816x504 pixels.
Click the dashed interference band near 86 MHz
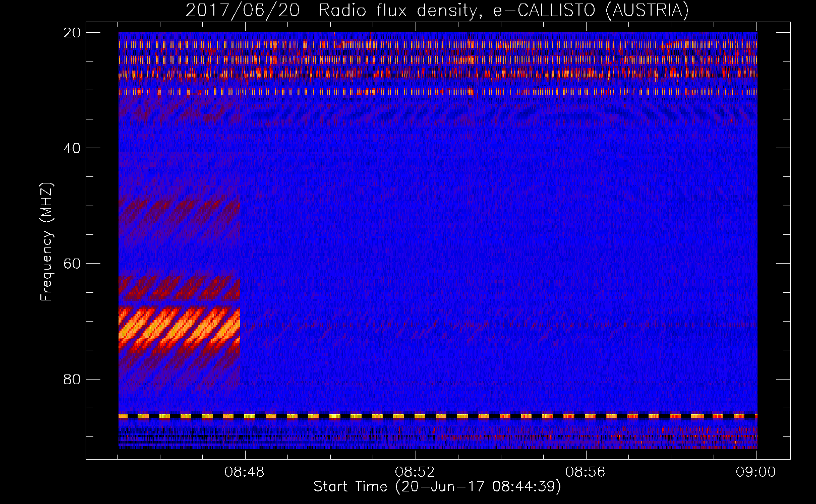[438, 416]
